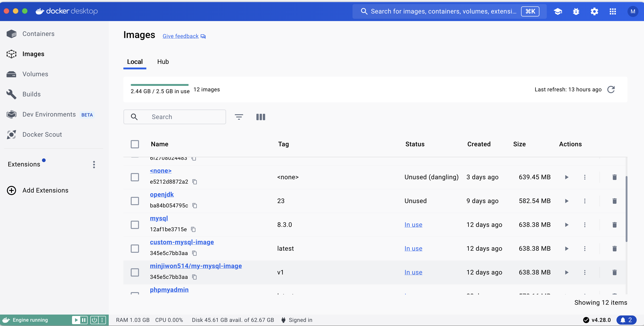The height and width of the screenshot is (326, 644).
Task: Click the images Search input field
Action: point(185,117)
